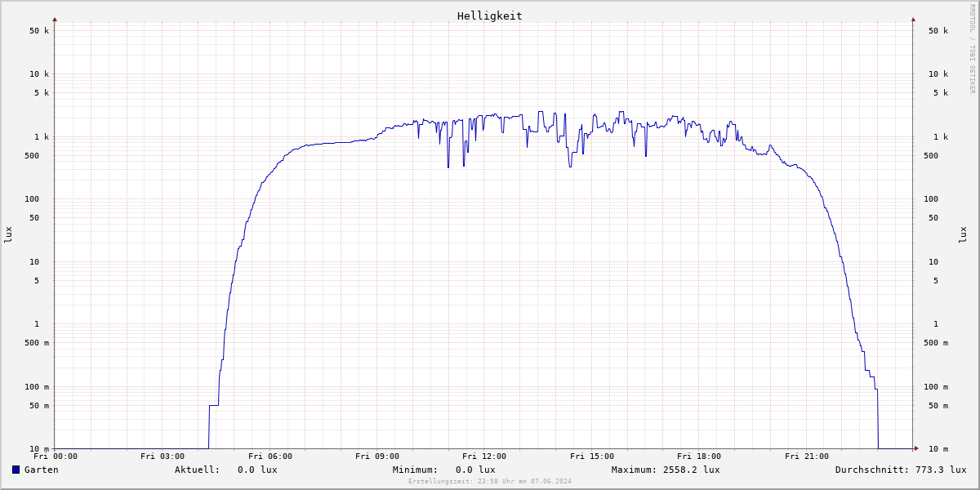Click the '50 k' label on right axis
980x490 pixels.
coord(938,31)
